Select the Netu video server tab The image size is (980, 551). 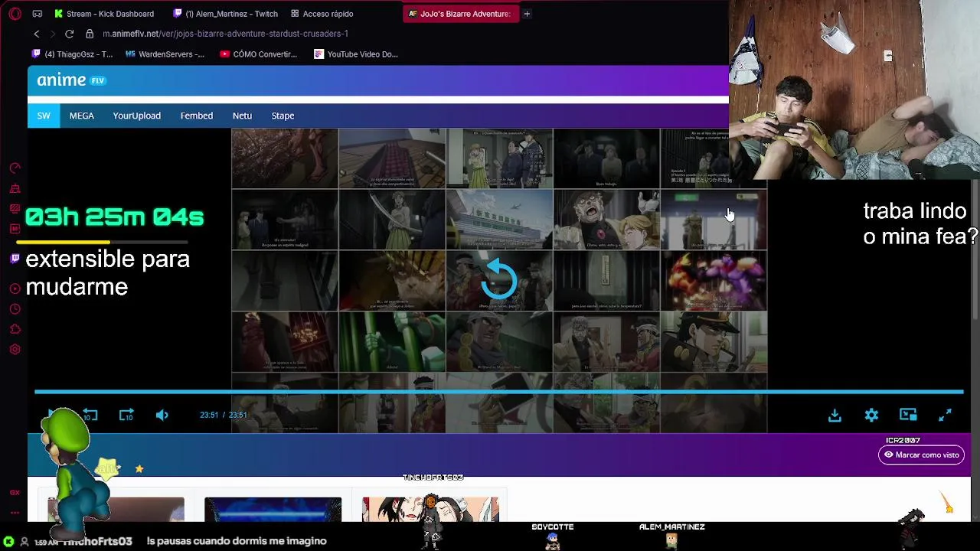[x=242, y=116]
